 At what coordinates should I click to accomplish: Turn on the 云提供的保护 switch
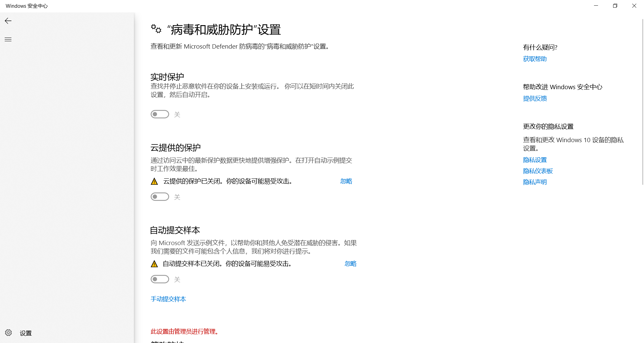160,197
